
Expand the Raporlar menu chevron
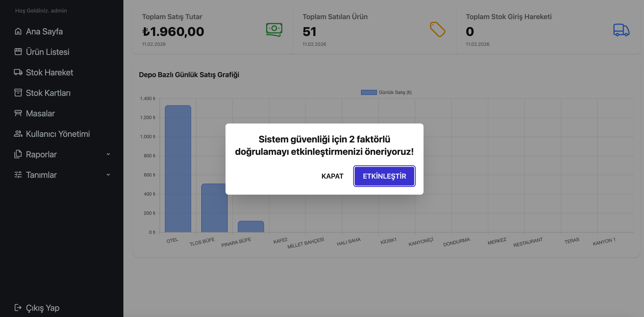point(108,154)
